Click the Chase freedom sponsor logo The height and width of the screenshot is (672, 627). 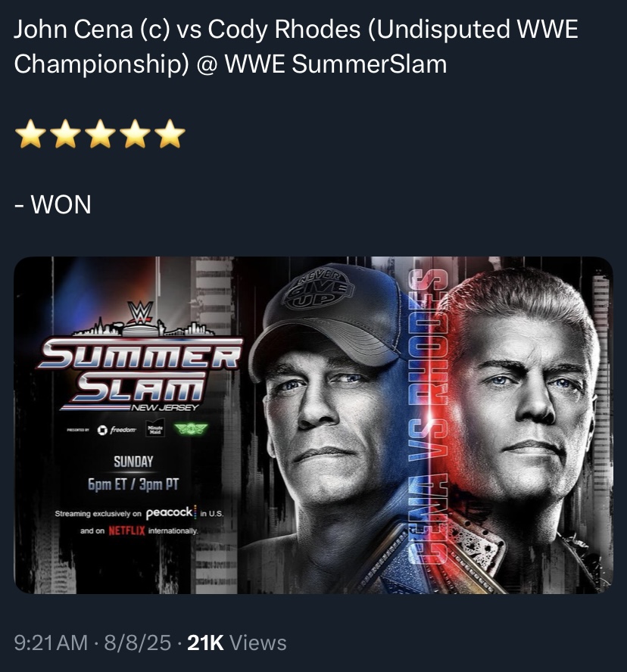click(x=117, y=430)
